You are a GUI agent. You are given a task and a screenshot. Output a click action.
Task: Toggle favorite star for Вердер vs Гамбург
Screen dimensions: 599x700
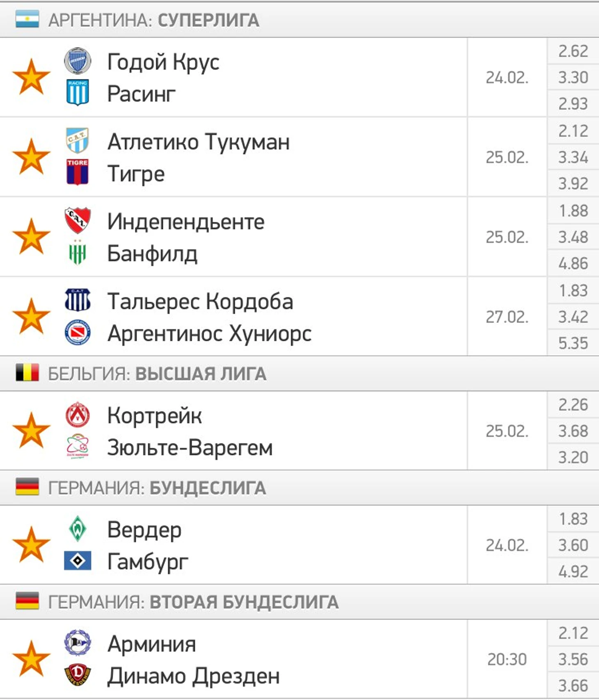click(31, 545)
